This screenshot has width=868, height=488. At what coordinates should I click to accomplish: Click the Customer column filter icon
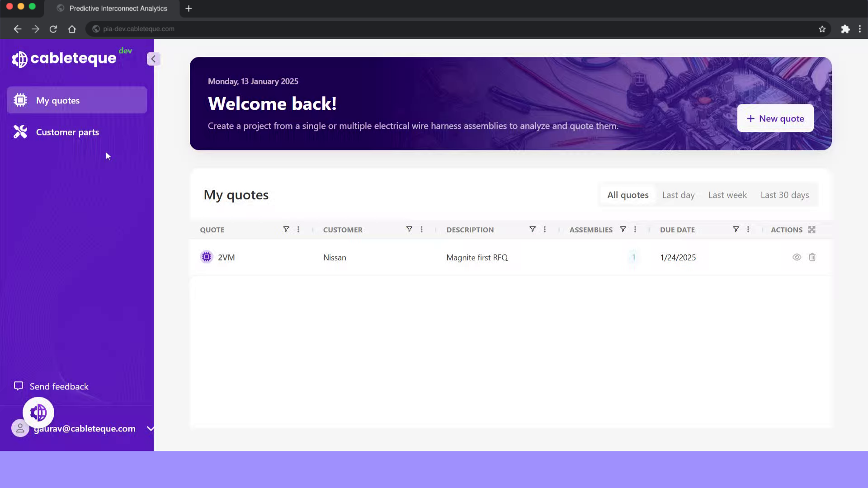[x=409, y=230]
